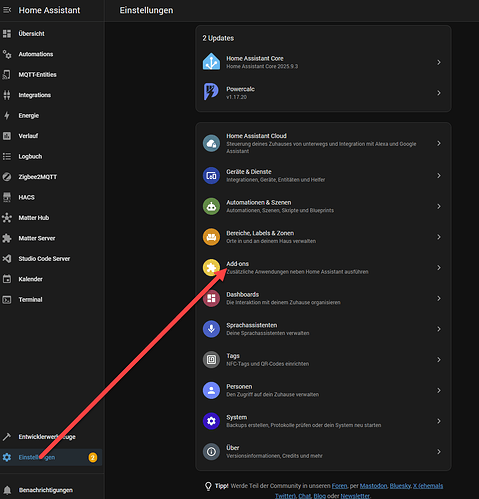
Task: Open the Newsletter link
Action: (x=355, y=496)
